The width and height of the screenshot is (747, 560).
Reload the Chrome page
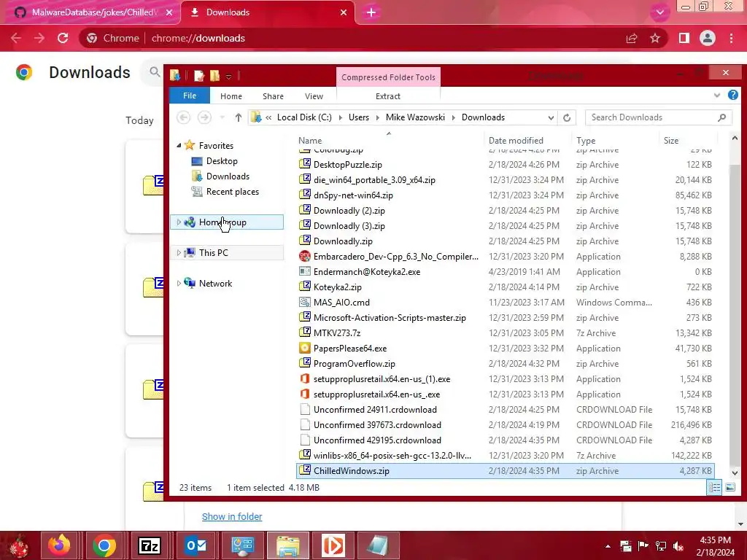63,38
